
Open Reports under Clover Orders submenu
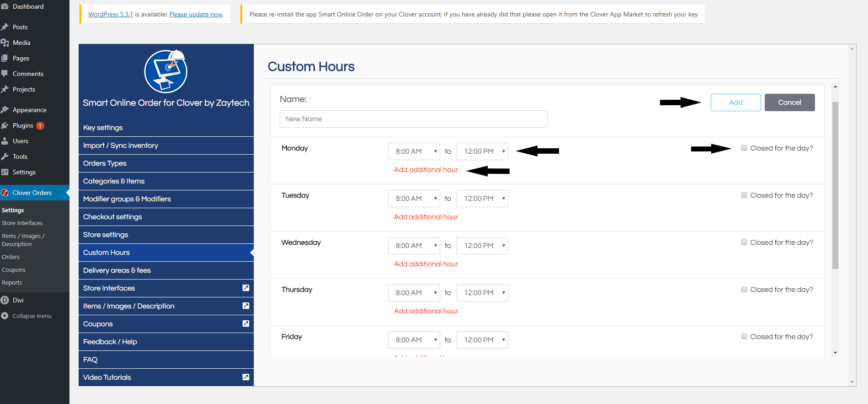tap(12, 283)
